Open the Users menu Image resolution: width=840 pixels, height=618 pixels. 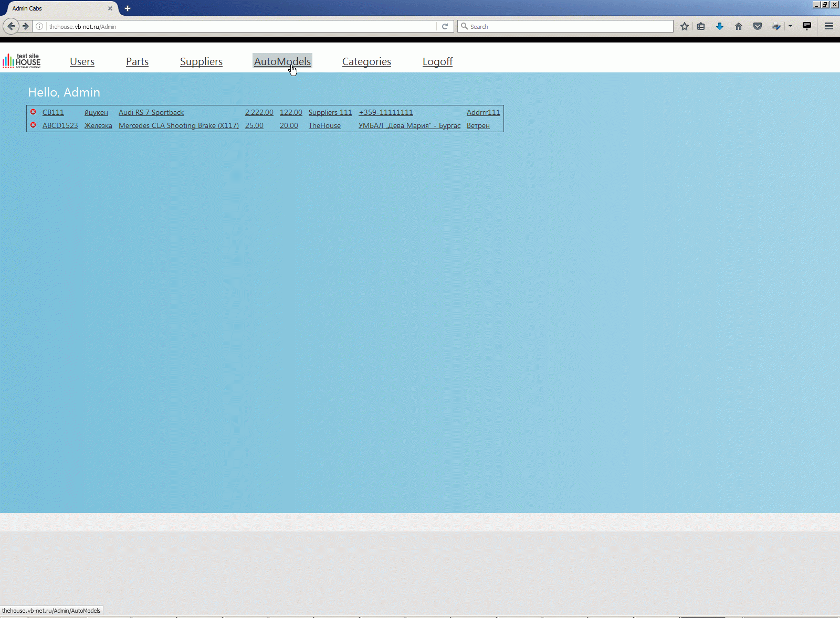pyautogui.click(x=82, y=61)
